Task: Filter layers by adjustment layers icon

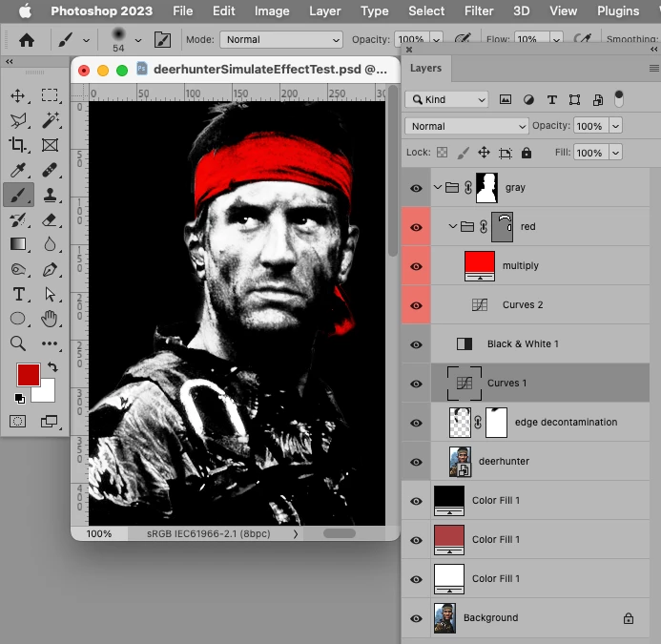Action: pos(528,99)
